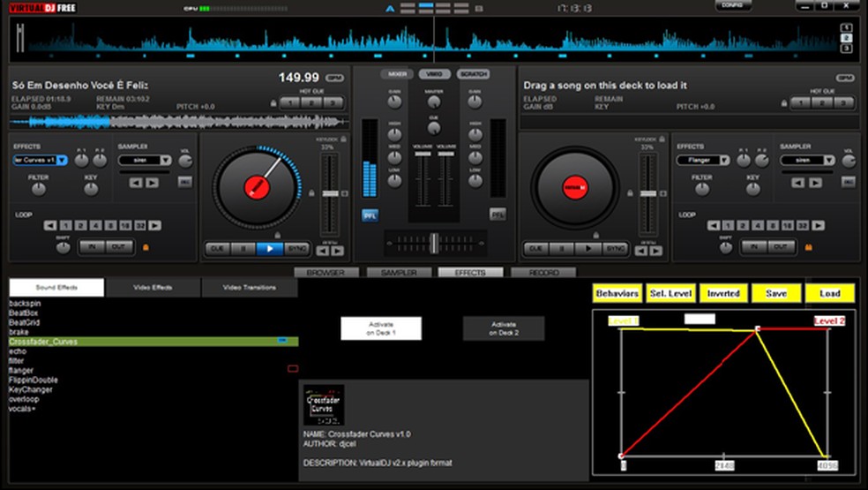The width and height of the screenshot is (868, 490).
Task: Load a crossfader curve
Action: click(830, 293)
